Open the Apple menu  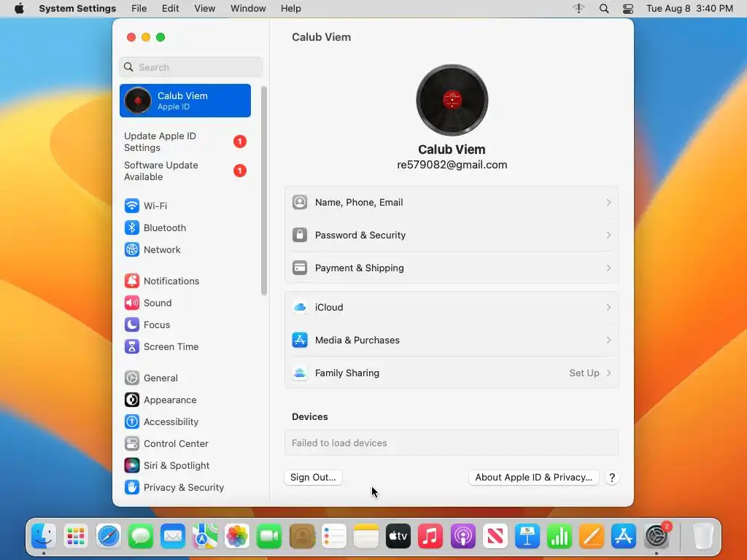19,9
